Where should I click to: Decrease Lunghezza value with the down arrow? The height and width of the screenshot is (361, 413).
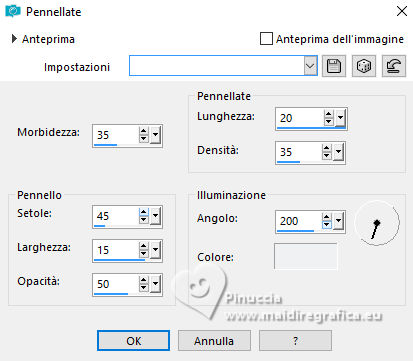(x=328, y=121)
